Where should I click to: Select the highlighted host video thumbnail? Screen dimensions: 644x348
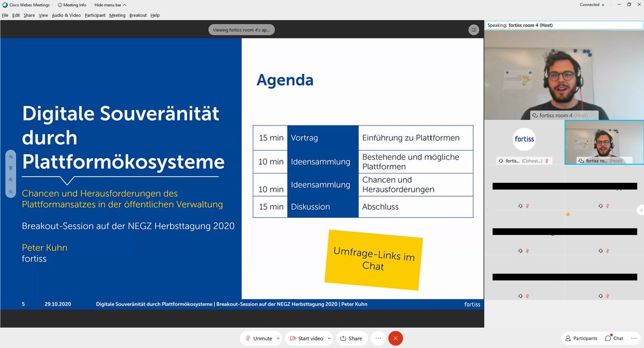click(x=604, y=142)
